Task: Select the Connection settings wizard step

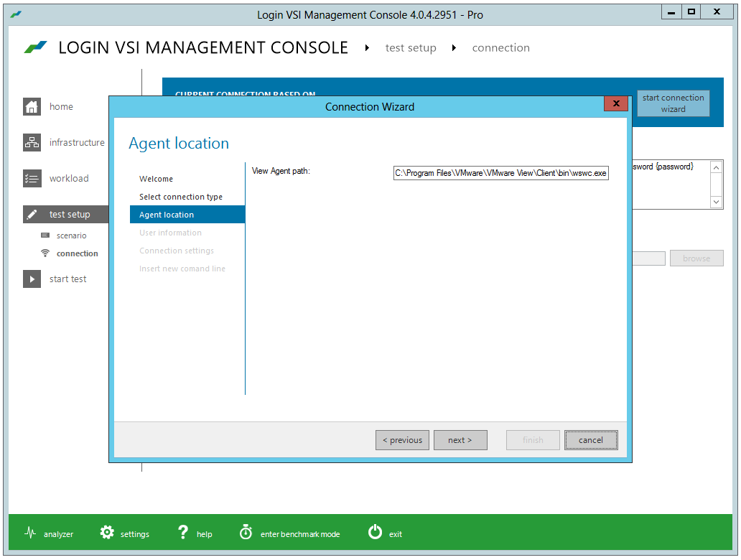Action: (176, 251)
